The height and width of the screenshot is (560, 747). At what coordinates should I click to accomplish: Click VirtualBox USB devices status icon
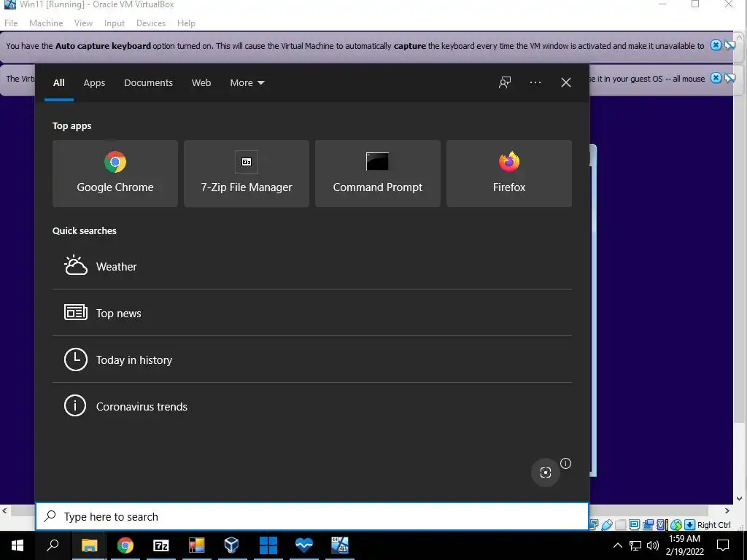606,525
